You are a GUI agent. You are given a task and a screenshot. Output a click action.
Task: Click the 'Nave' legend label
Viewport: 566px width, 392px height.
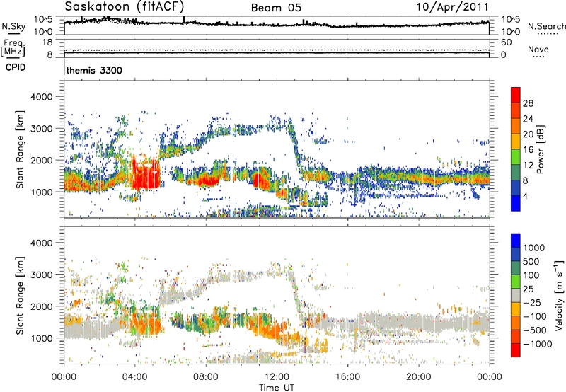point(538,49)
